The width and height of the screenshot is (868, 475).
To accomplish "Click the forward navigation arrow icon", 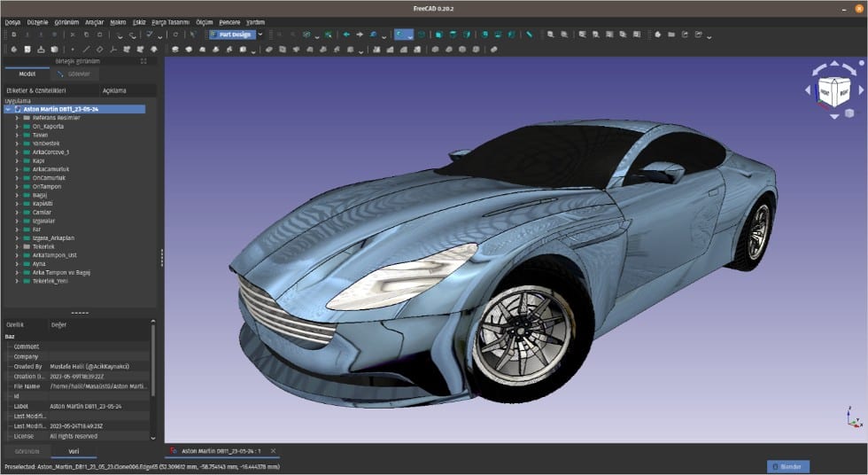I will point(360,35).
